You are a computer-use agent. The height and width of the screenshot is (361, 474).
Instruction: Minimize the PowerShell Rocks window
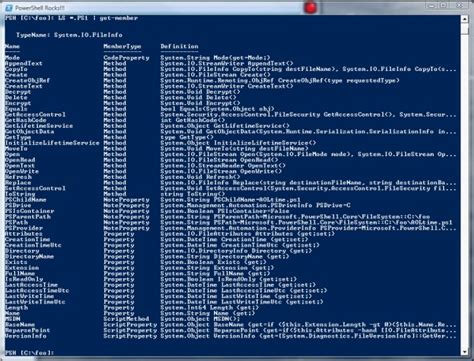coord(431,6)
